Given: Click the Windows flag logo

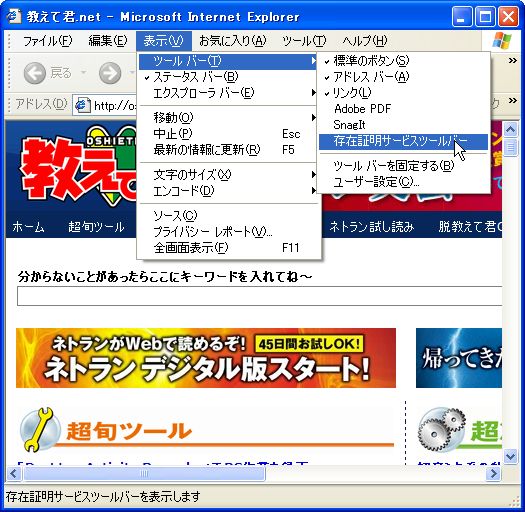Looking at the screenshot, I should (502, 41).
